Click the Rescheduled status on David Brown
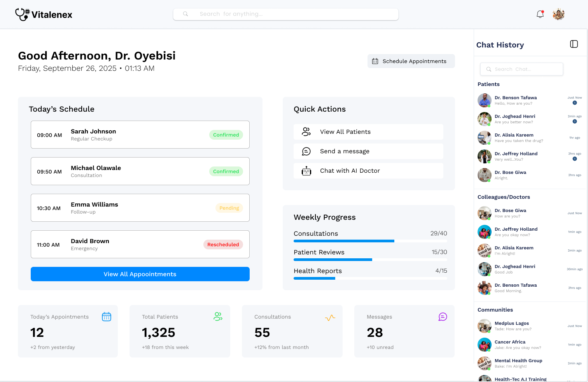 tap(223, 245)
